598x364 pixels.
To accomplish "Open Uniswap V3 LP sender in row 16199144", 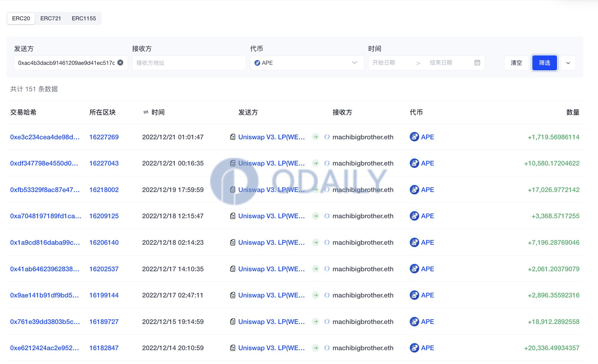I will [272, 295].
